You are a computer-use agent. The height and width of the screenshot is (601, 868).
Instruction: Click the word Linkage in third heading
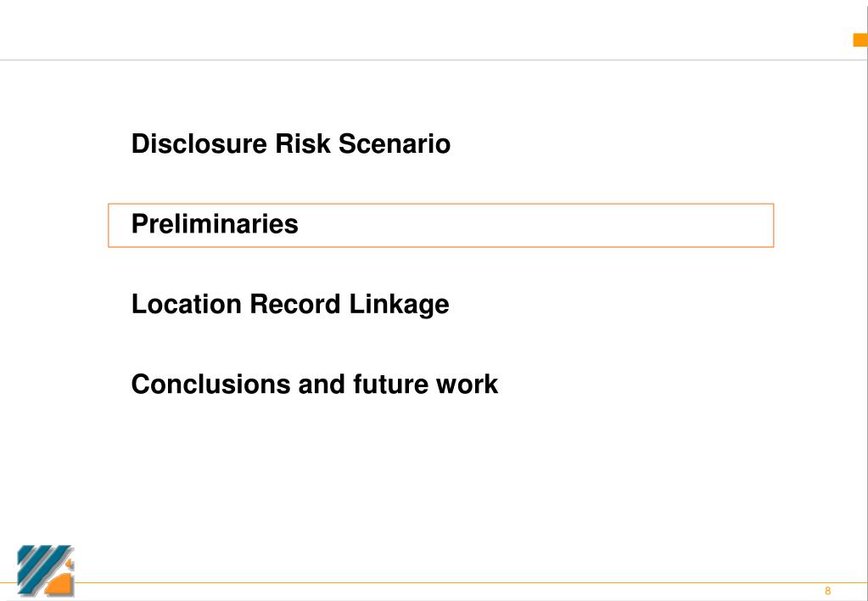pos(399,305)
